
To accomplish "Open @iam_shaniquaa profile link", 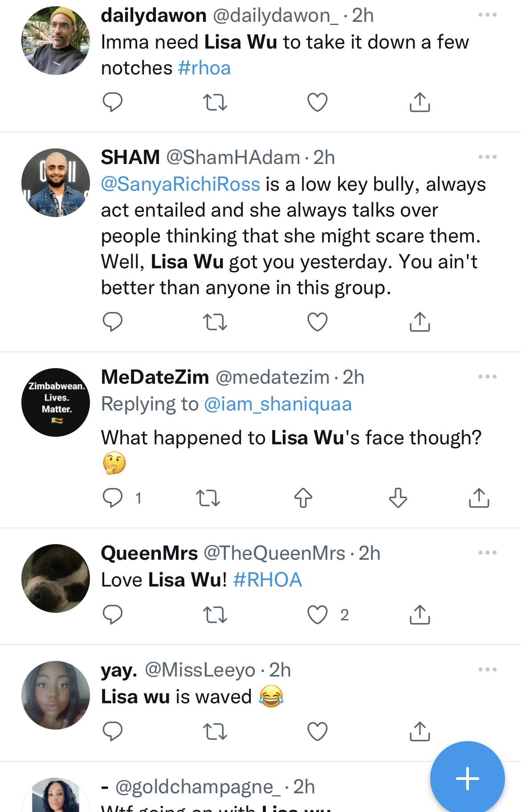I will tap(278, 404).
